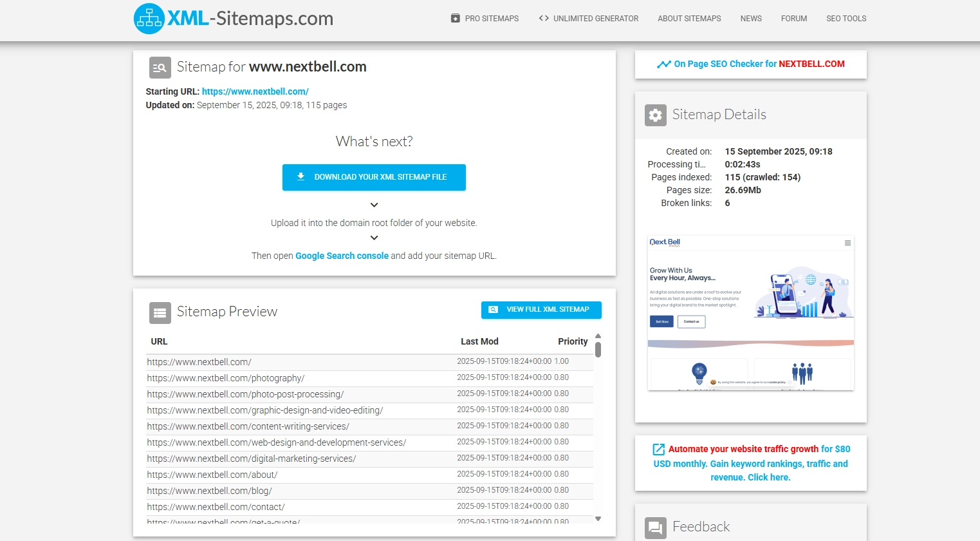Open the Google Search console link

(x=342, y=256)
